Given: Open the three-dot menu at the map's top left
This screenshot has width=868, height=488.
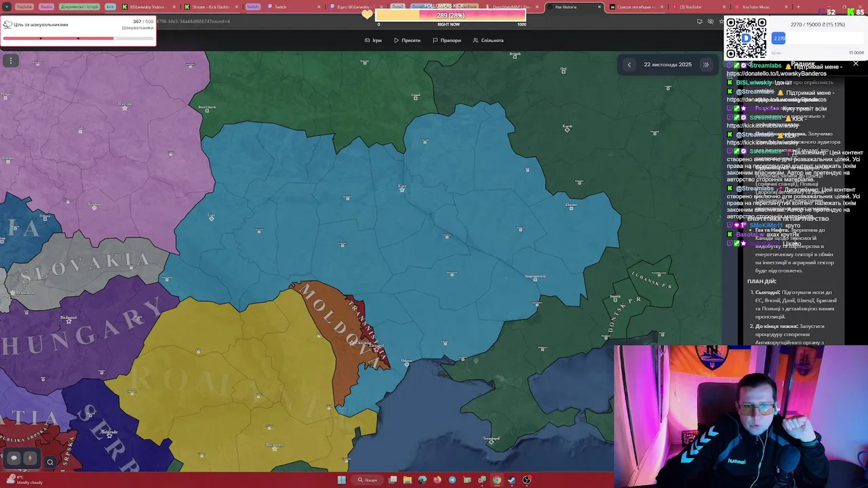Looking at the screenshot, I should (11, 61).
